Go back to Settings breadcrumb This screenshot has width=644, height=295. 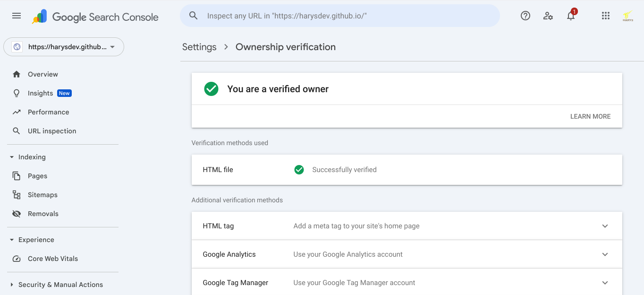click(x=199, y=47)
